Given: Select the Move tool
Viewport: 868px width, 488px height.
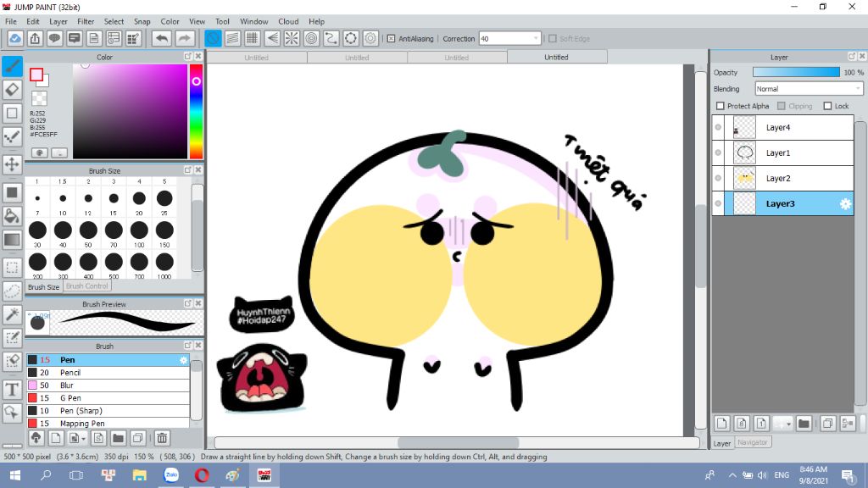Looking at the screenshot, I should 12,164.
